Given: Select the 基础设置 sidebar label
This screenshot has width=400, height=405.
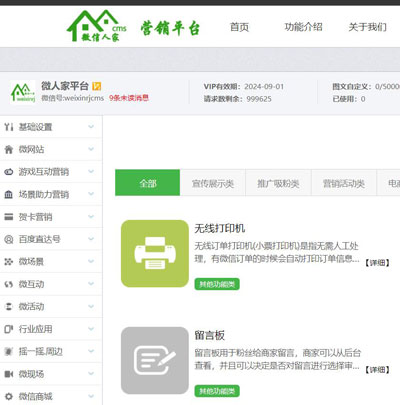Looking at the screenshot, I should point(35,127).
